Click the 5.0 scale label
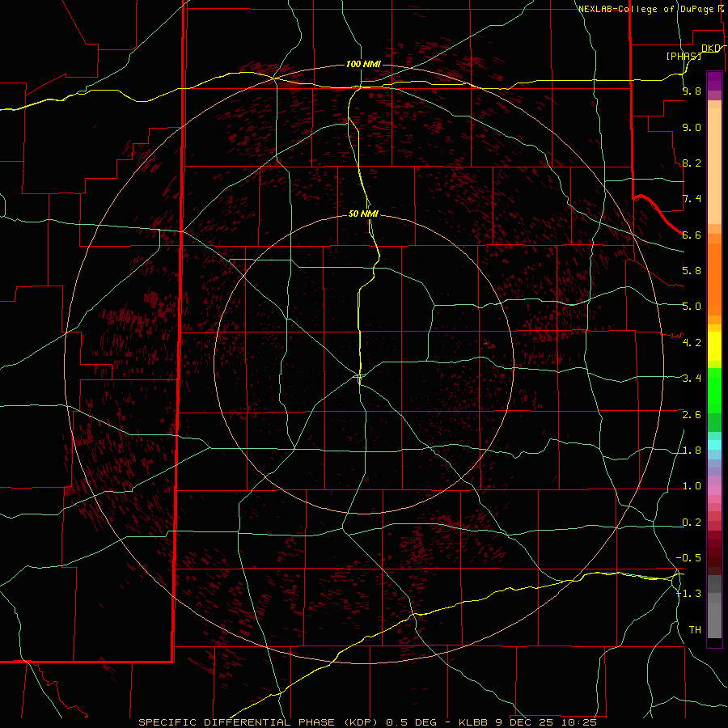The height and width of the screenshot is (728, 728). 692,307
